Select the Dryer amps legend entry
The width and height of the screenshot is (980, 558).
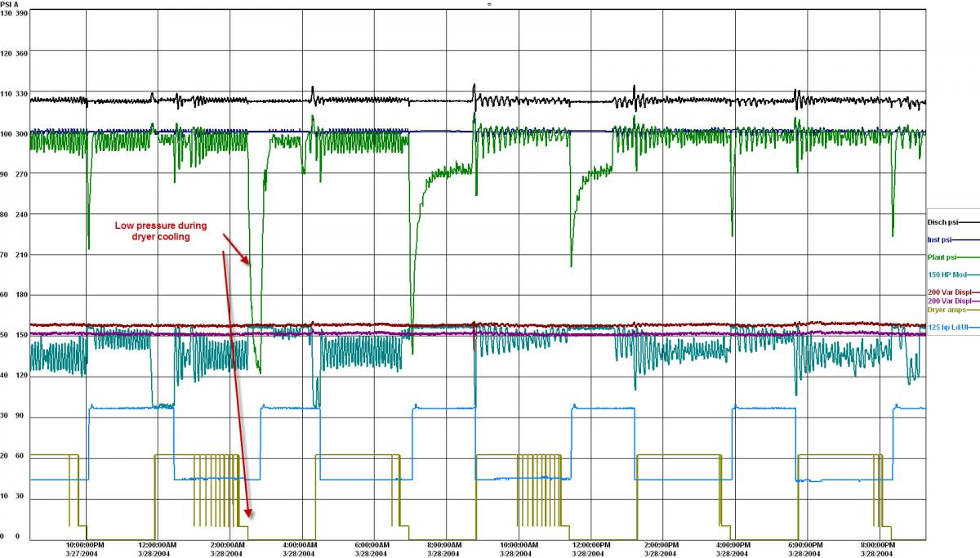pyautogui.click(x=953, y=310)
